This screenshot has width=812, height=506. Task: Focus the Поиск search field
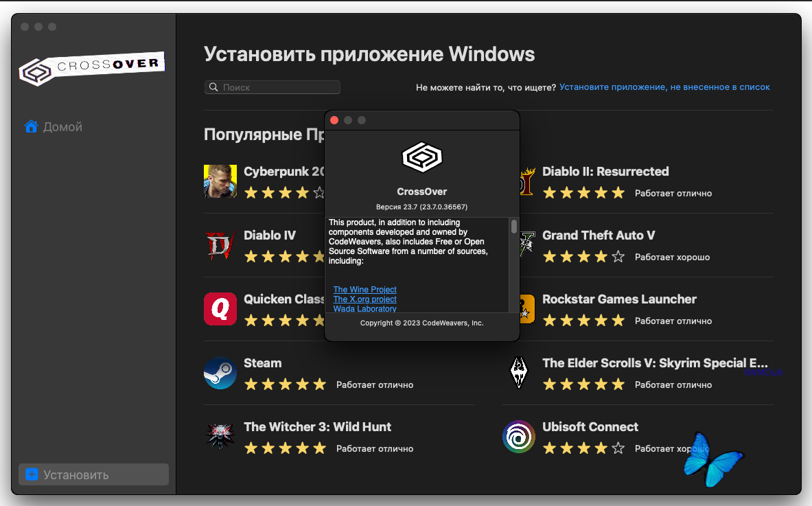(272, 87)
